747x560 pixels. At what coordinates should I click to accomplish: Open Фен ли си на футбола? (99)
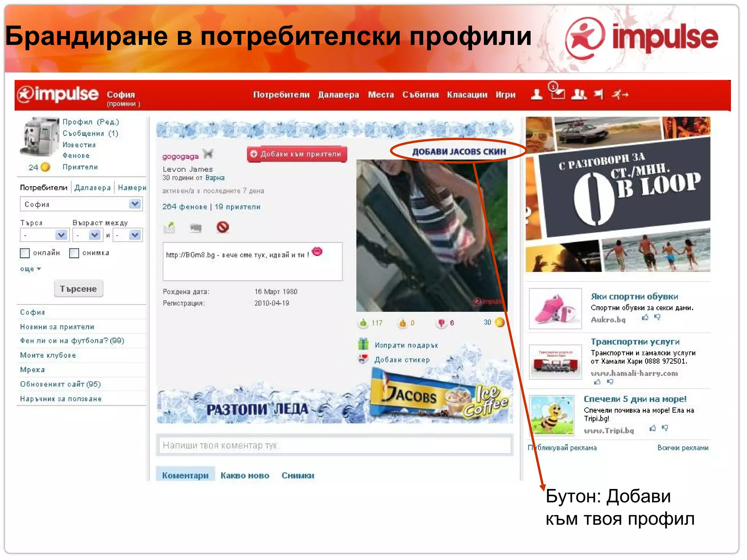(72, 341)
